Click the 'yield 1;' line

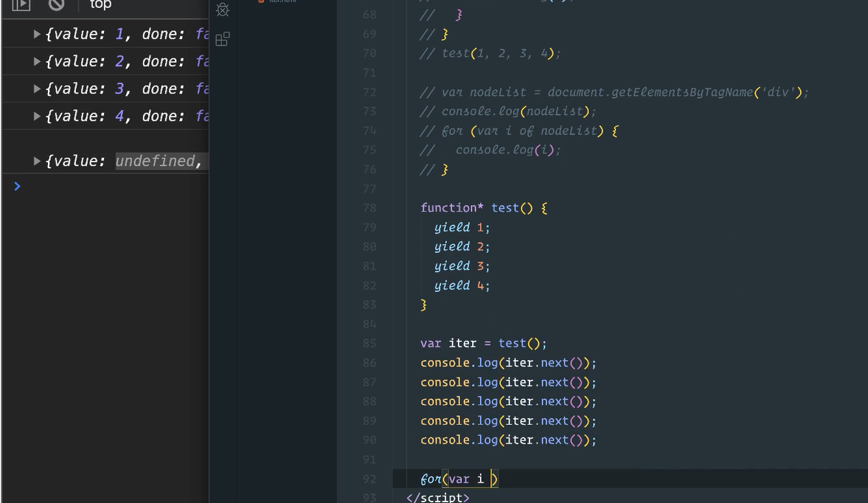462,227
